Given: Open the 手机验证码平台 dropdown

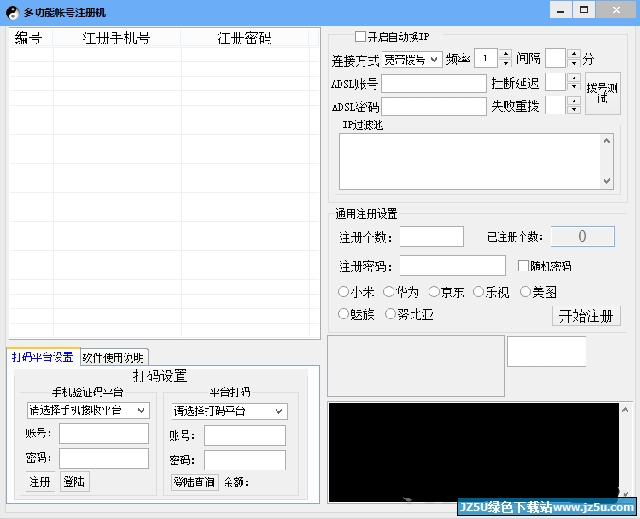Looking at the screenshot, I should (x=88, y=410).
